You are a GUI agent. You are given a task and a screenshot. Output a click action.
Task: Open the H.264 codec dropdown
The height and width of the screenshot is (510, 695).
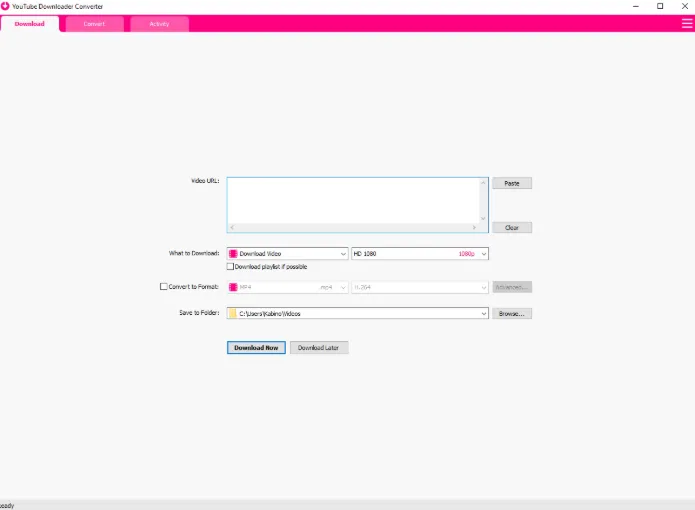(x=420, y=287)
